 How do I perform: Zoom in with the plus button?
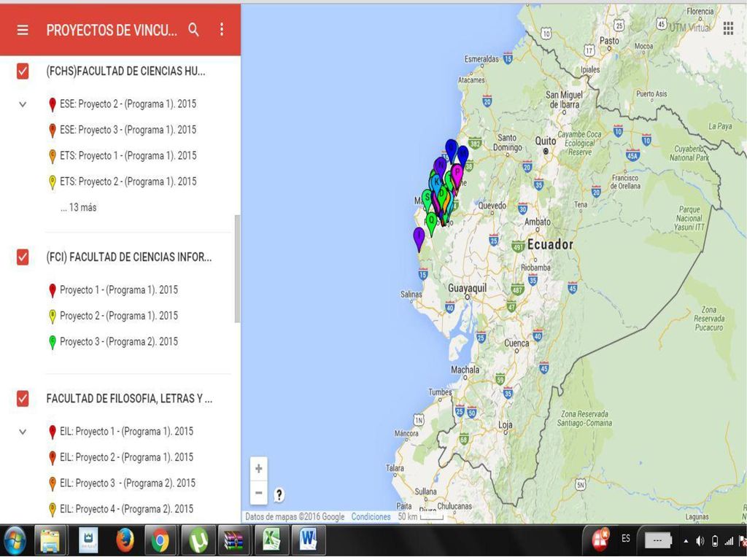tap(259, 469)
